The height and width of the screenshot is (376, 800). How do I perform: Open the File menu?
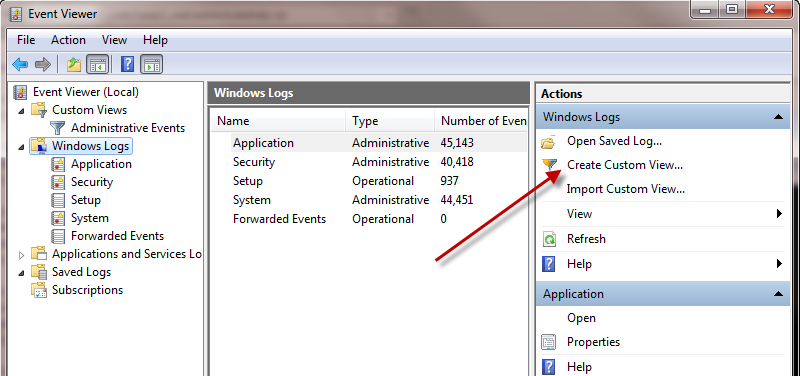click(x=26, y=40)
